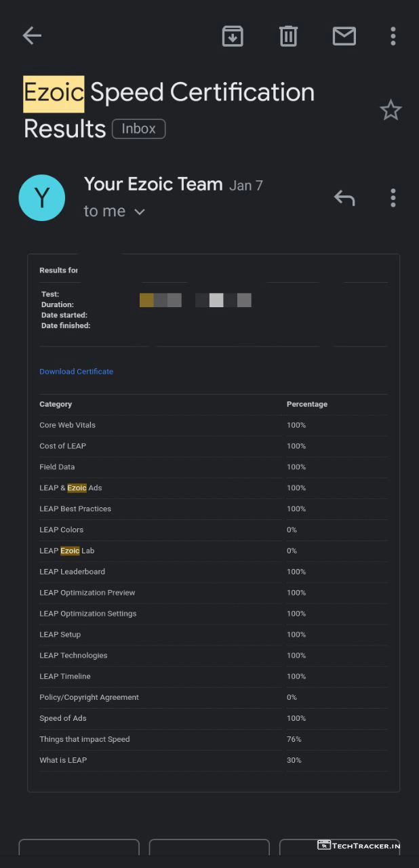The width and height of the screenshot is (419, 868).
Task: Open the top toolbar three-dot overflow menu
Action: (x=393, y=36)
